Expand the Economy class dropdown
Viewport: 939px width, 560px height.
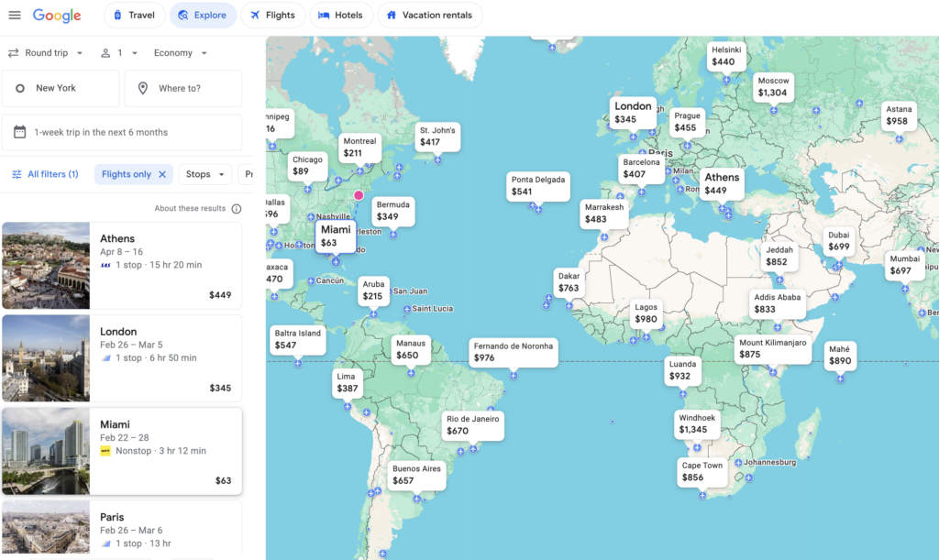pyautogui.click(x=181, y=52)
